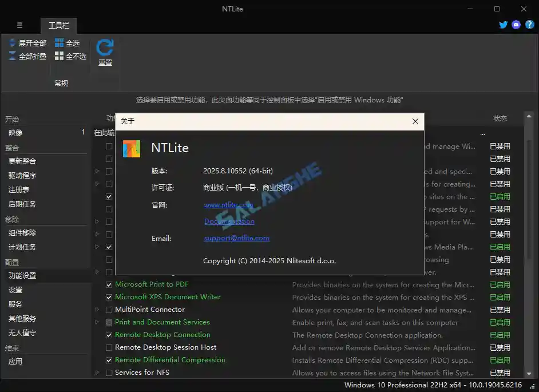Screen dimensions: 539x392
Task: Open the www.ntlite.com link
Action: tap(228, 204)
